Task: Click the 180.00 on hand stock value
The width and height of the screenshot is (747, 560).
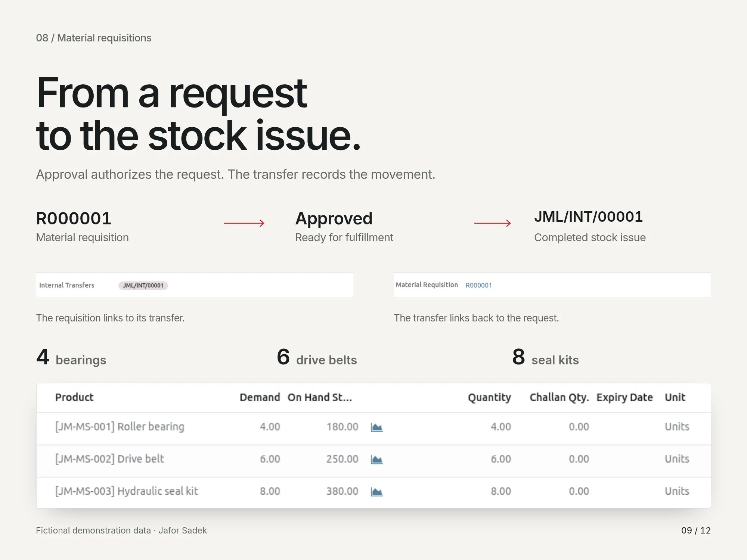Action: click(342, 427)
